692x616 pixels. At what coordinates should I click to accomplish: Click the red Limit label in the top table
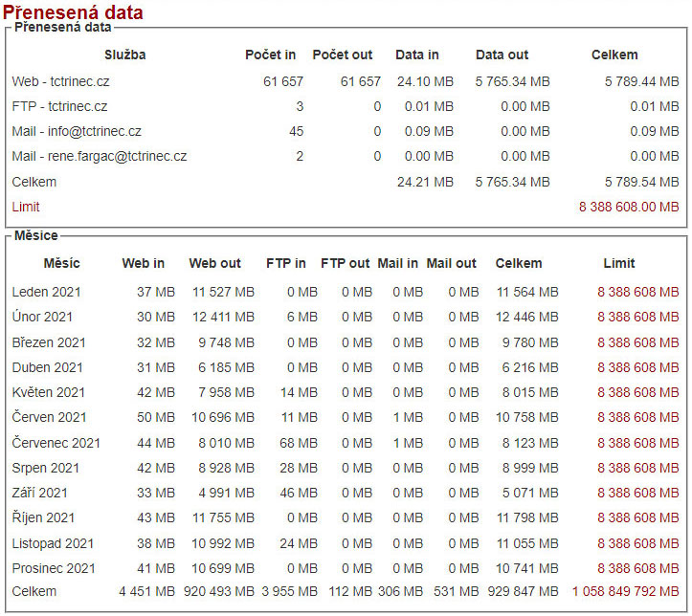point(26,206)
